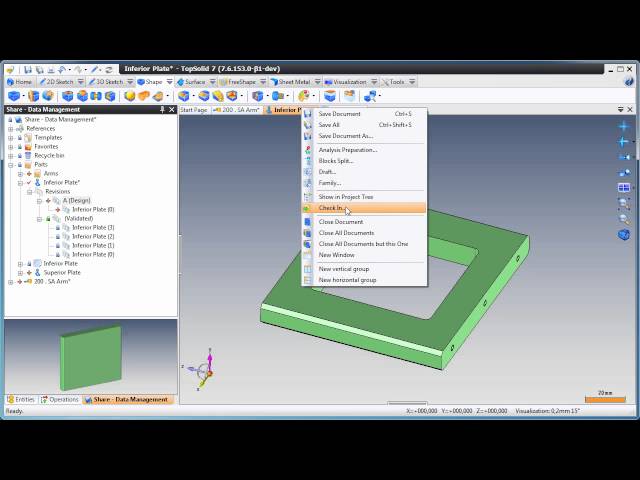Select Inferior Plate (3) revision entry

click(92, 228)
